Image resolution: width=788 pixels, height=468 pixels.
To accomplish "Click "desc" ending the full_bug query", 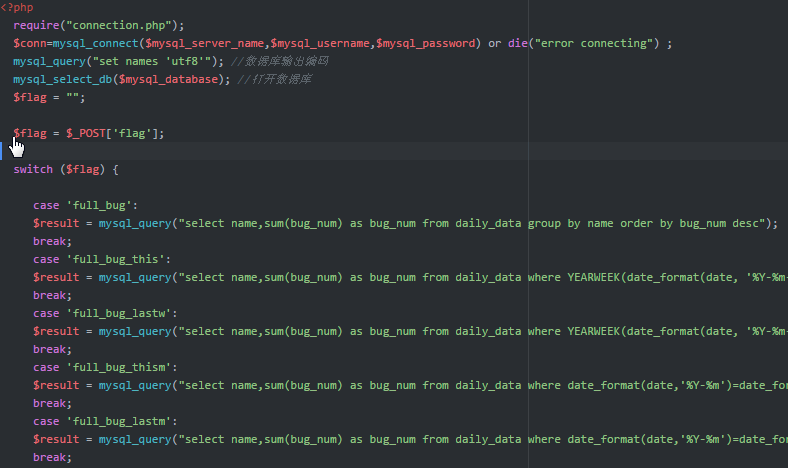I will coord(748,223).
